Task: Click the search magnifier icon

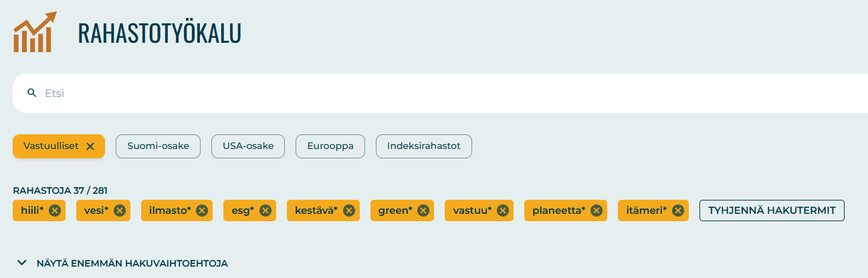Action: point(31,93)
